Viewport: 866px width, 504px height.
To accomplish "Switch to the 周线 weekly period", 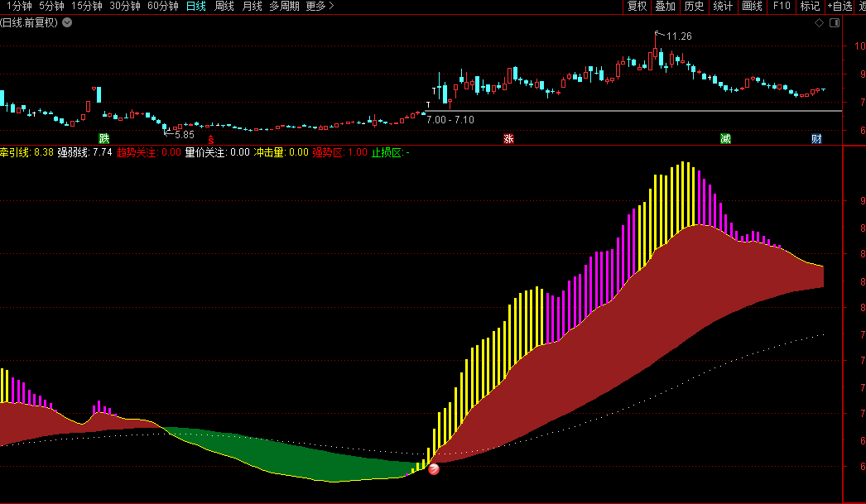I will pos(224,7).
